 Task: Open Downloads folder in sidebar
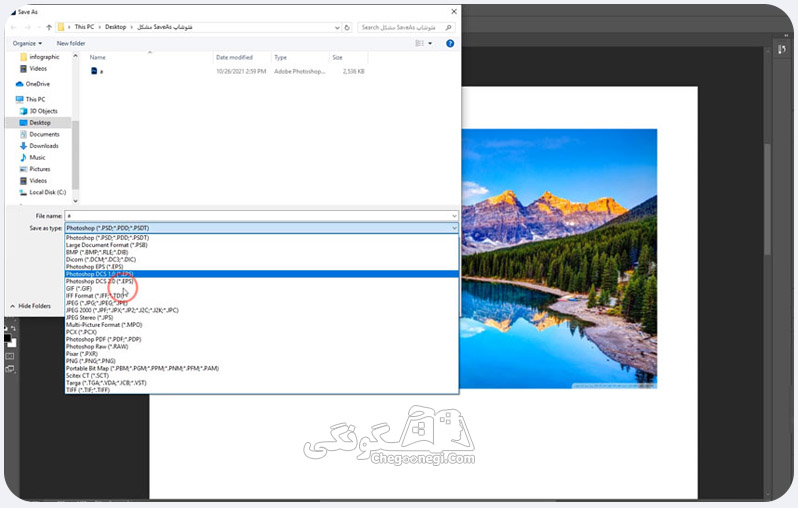[39, 146]
